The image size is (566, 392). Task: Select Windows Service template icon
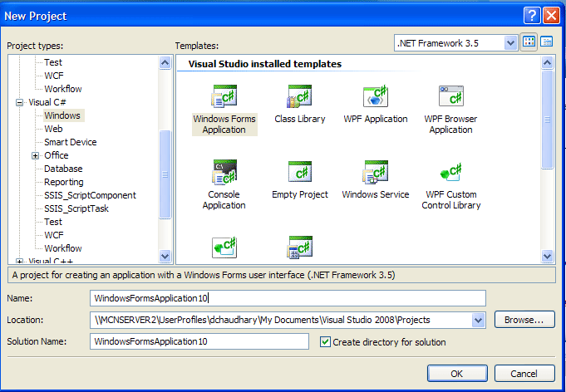pos(376,172)
